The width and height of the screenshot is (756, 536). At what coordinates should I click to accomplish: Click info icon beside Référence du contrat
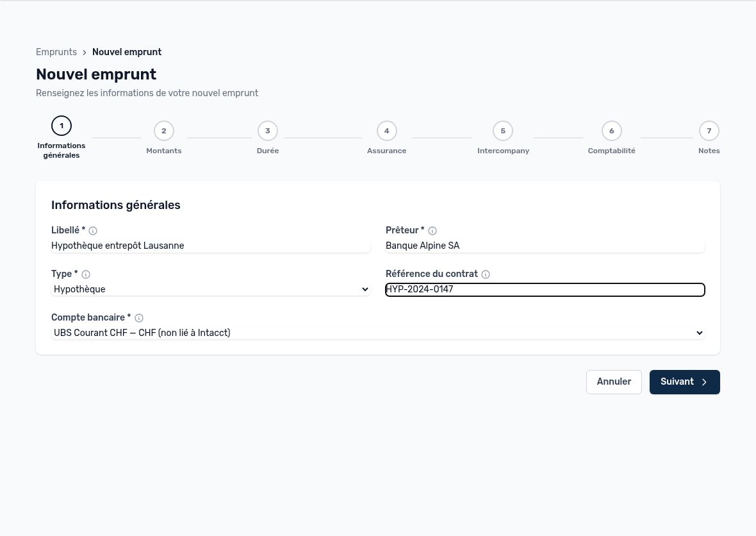click(486, 274)
